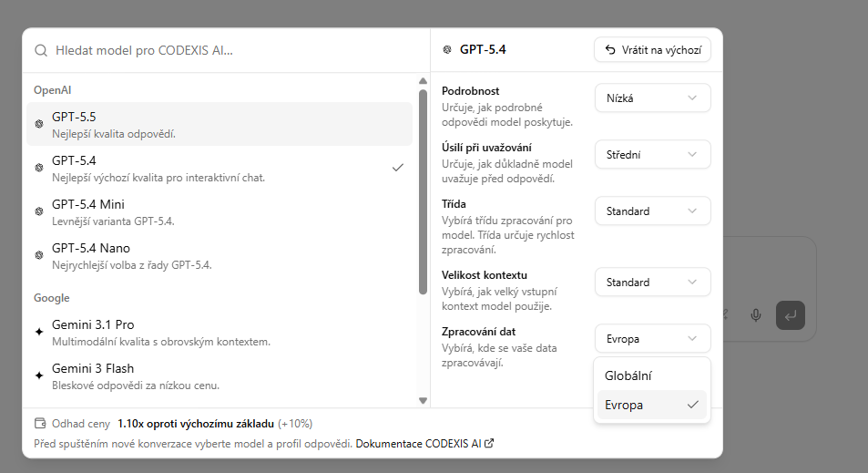Collapse the Zpracování dat dropdown showing Evropa

coord(653,338)
